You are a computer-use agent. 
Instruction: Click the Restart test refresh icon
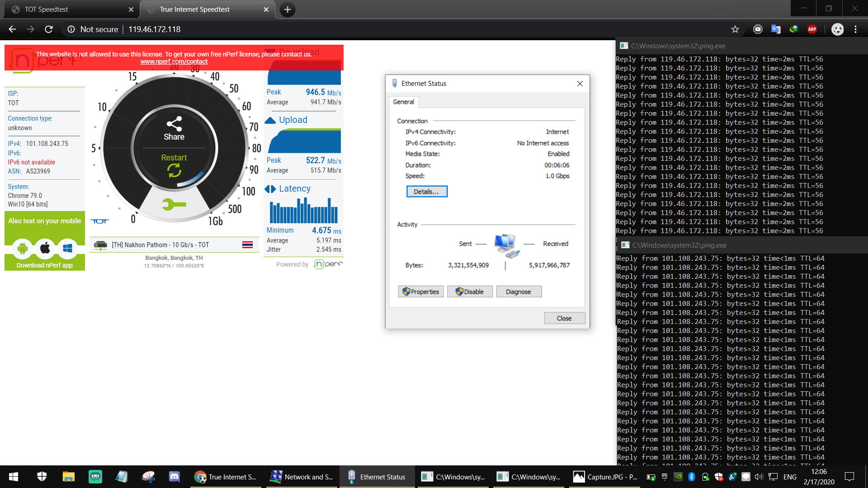[x=174, y=170]
